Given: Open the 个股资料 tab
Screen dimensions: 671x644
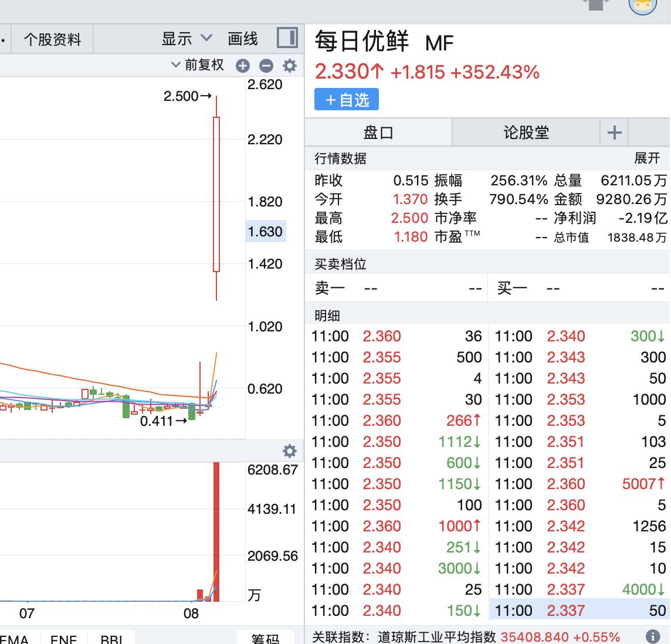Looking at the screenshot, I should [52, 40].
